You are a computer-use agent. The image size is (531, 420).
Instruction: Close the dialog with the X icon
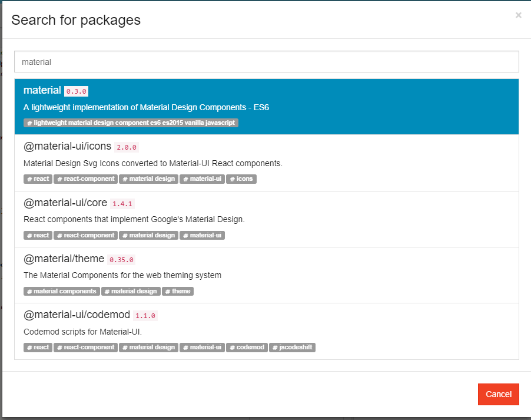click(518, 15)
